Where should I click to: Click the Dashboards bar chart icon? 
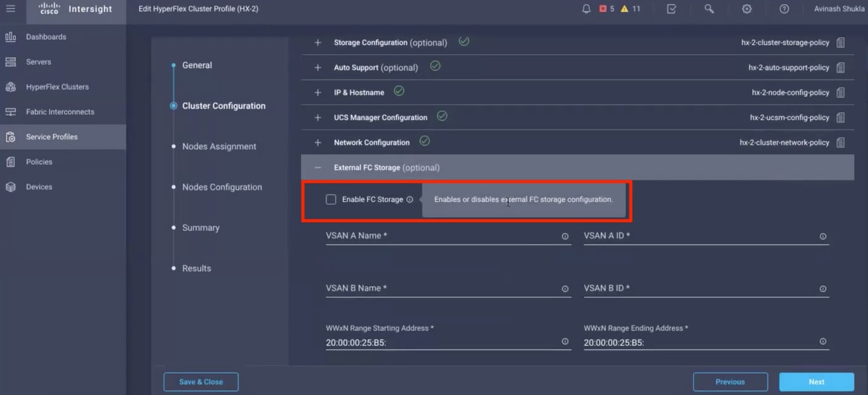pos(10,37)
